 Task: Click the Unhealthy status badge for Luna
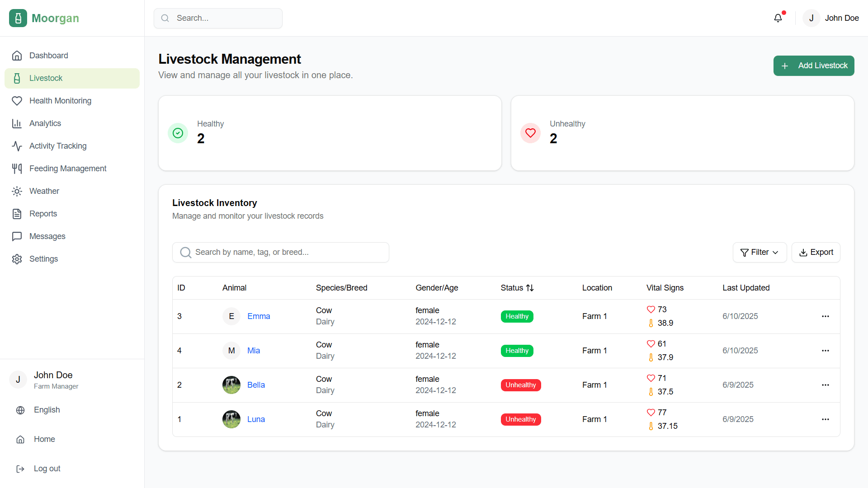(x=520, y=419)
